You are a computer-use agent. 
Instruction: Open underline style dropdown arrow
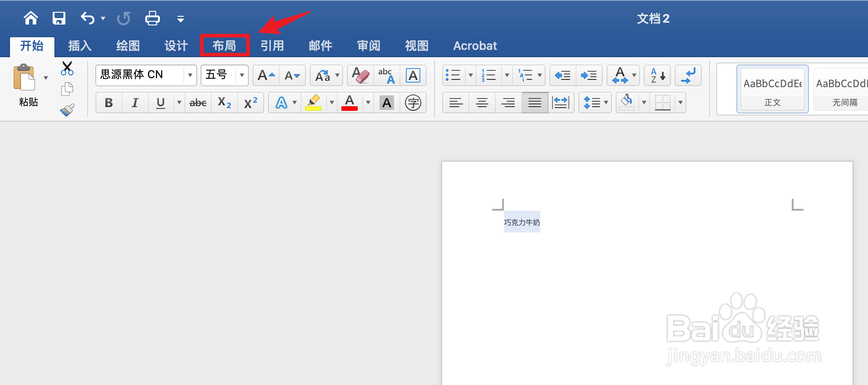(179, 103)
